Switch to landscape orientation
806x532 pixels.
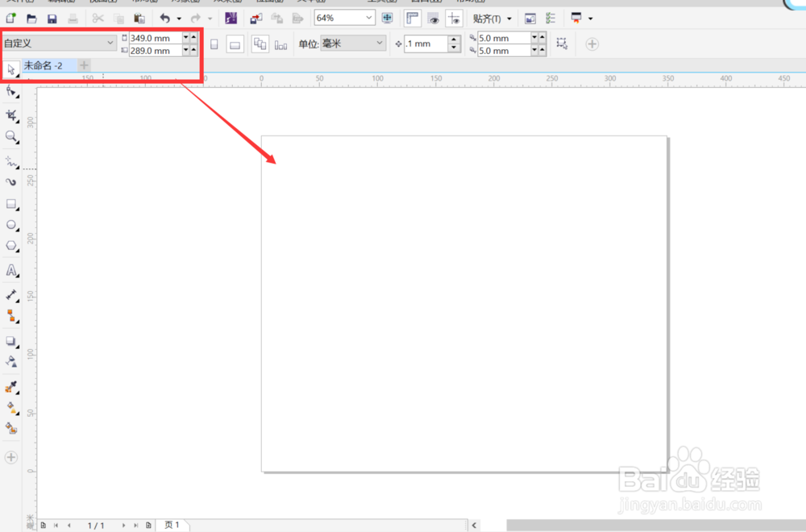point(235,44)
